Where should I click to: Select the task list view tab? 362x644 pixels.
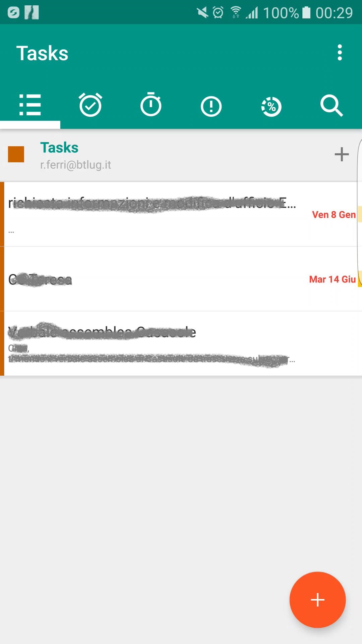pyautogui.click(x=30, y=105)
